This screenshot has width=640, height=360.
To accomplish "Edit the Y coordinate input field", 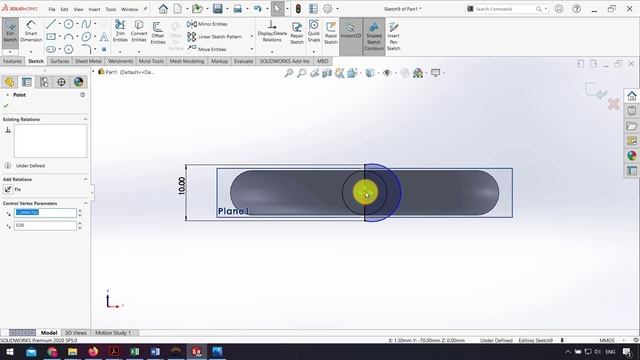I will 45,225.
